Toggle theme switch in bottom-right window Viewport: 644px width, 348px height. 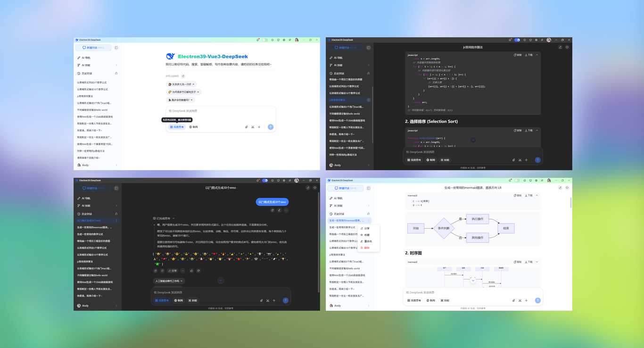[x=517, y=181]
